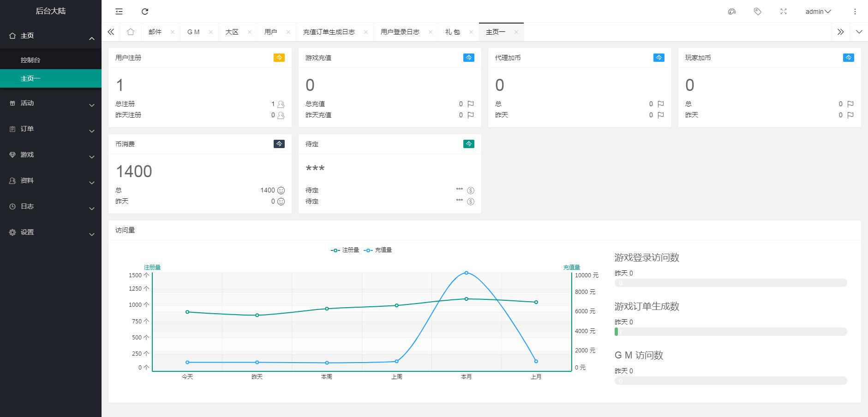Close the 邮件 tab
868x417 pixels.
point(173,32)
